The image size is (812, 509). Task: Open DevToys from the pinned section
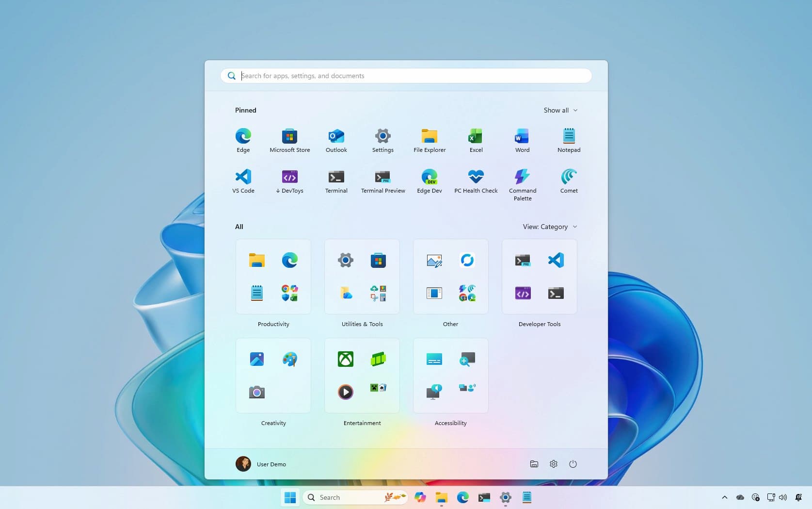[x=289, y=181]
